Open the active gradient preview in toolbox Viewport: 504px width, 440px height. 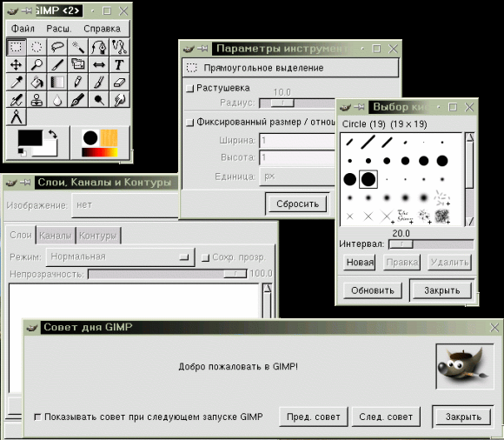pos(100,152)
